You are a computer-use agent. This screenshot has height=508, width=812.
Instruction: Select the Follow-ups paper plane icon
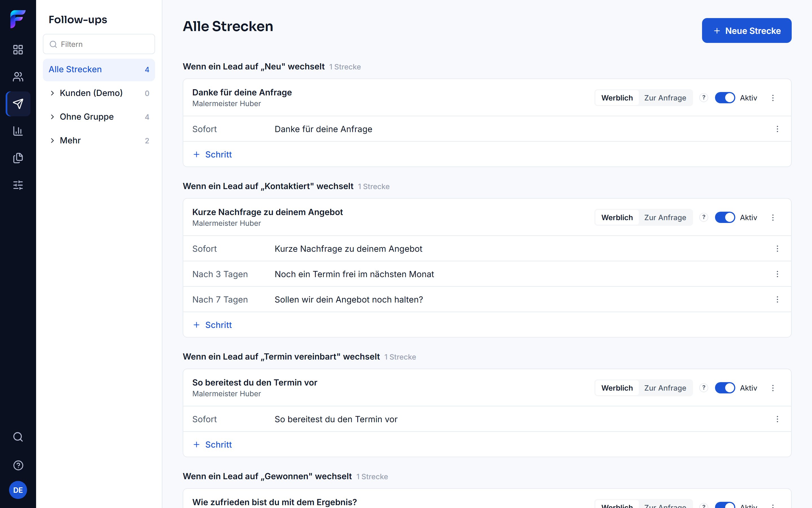(18, 104)
